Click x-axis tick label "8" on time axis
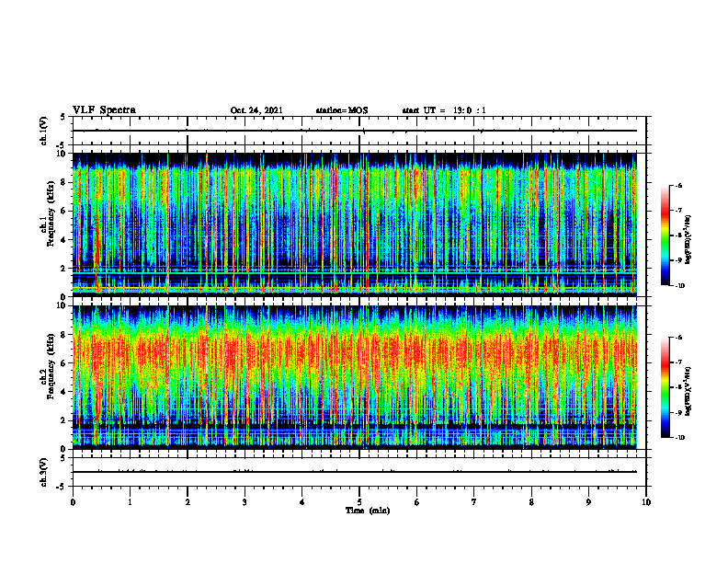This screenshot has height=563, width=728. pyautogui.click(x=531, y=502)
